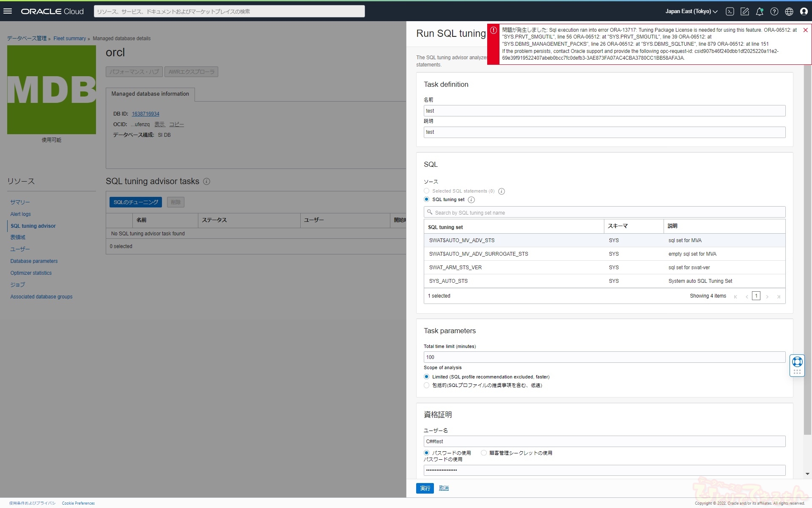
Task: Open the user profile avatar menu
Action: coord(804,11)
